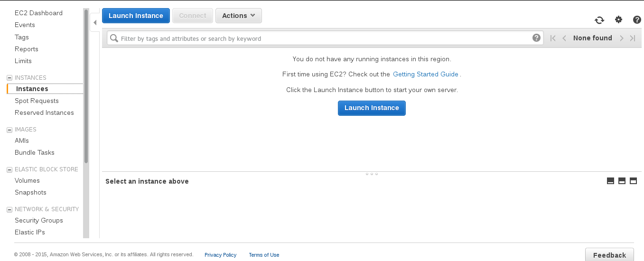
Task: Open the Getting Started Guide link
Action: 426,74
